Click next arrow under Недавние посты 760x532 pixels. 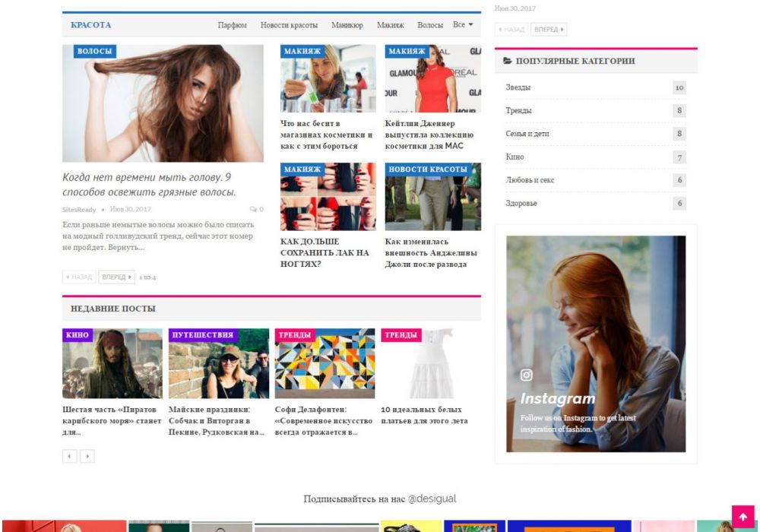pyautogui.click(x=87, y=456)
